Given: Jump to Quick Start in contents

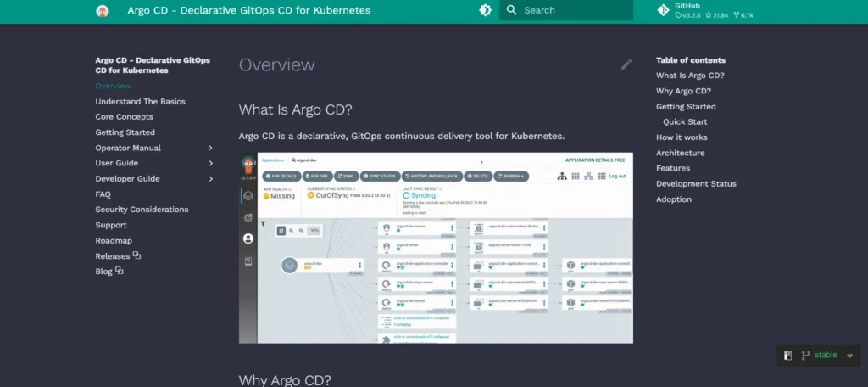Looking at the screenshot, I should tap(685, 122).
